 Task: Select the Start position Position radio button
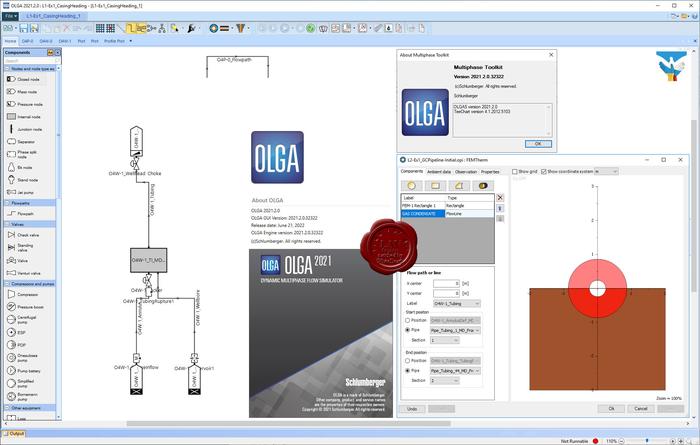click(x=409, y=319)
